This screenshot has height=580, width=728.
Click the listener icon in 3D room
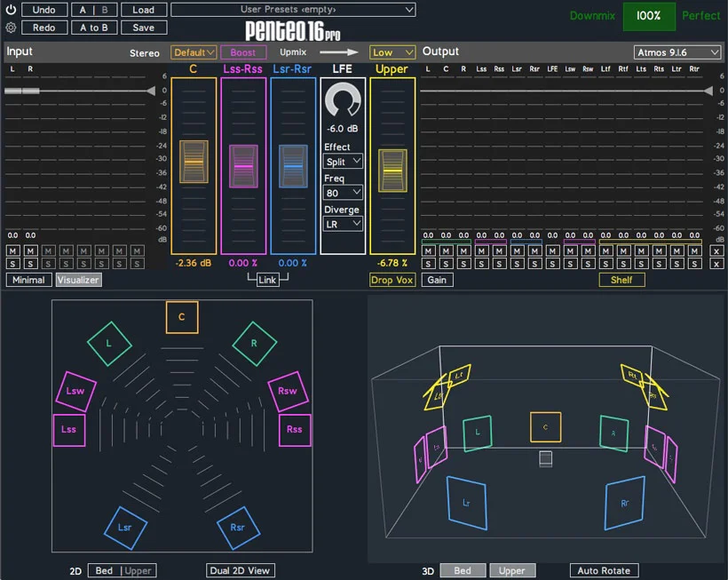[x=545, y=459]
